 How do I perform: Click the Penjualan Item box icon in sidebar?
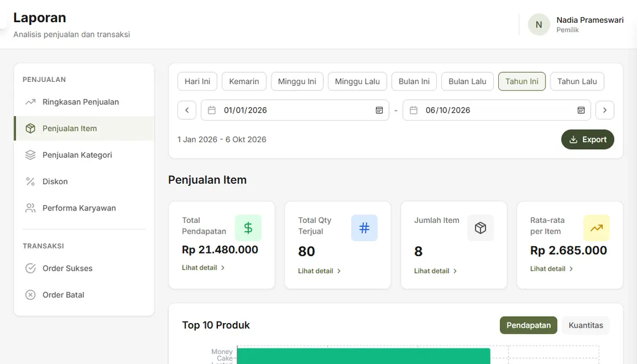coord(31,129)
